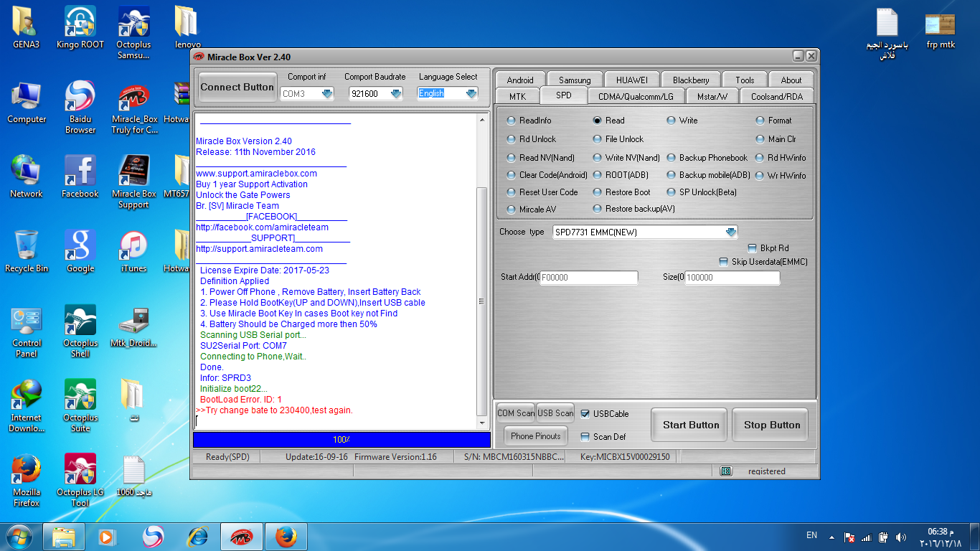Image resolution: width=980 pixels, height=551 pixels.
Task: Click the Stop Button
Action: tap(772, 425)
